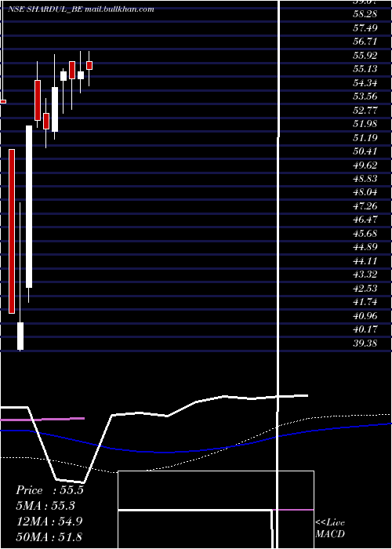Select the 51.19 price axis label
392x549 pixels.
tap(365, 137)
